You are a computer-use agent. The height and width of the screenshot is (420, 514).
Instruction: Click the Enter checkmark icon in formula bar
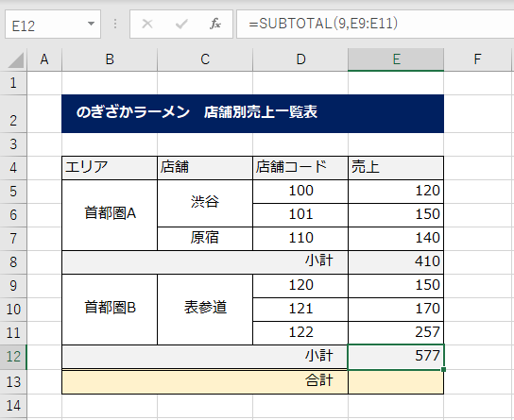point(181,24)
